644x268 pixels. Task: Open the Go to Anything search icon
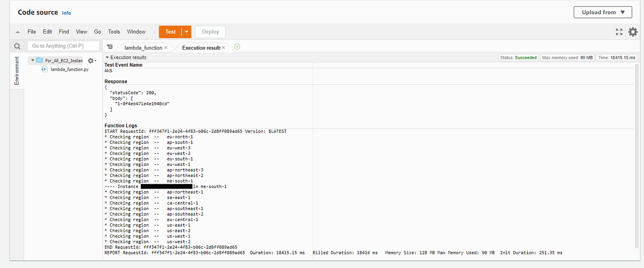point(17,46)
